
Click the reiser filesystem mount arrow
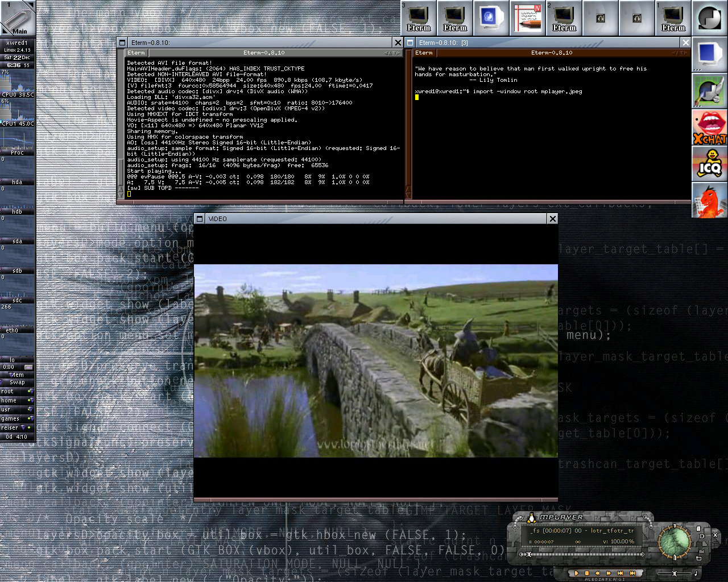(23, 427)
